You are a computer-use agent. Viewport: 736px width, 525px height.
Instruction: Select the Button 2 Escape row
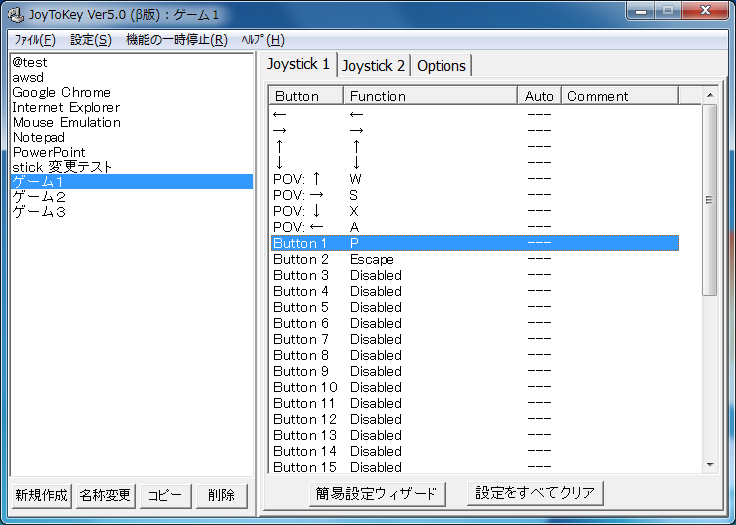(400, 259)
